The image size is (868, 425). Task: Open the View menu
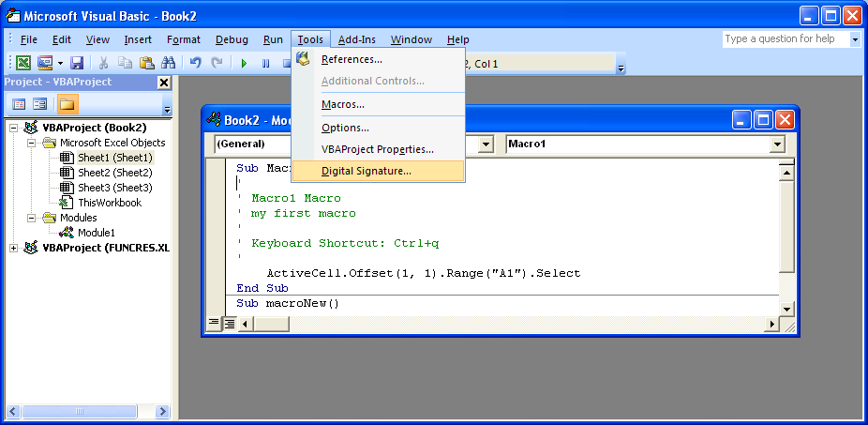[x=98, y=39]
